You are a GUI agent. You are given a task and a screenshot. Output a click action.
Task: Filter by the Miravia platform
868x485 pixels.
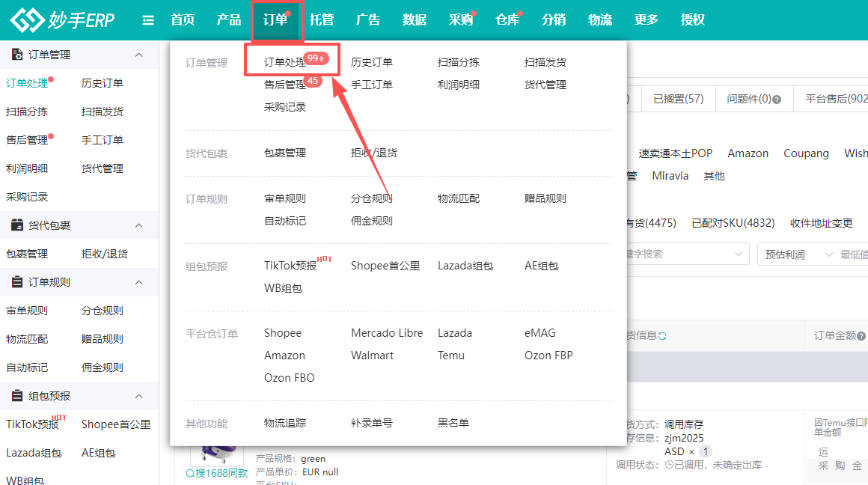(x=670, y=176)
